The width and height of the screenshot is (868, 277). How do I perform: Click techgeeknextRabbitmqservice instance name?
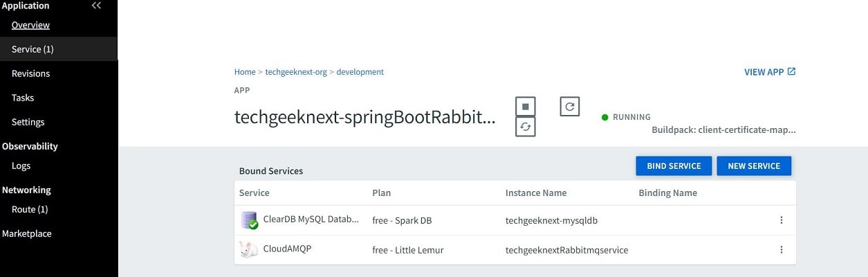(566, 249)
